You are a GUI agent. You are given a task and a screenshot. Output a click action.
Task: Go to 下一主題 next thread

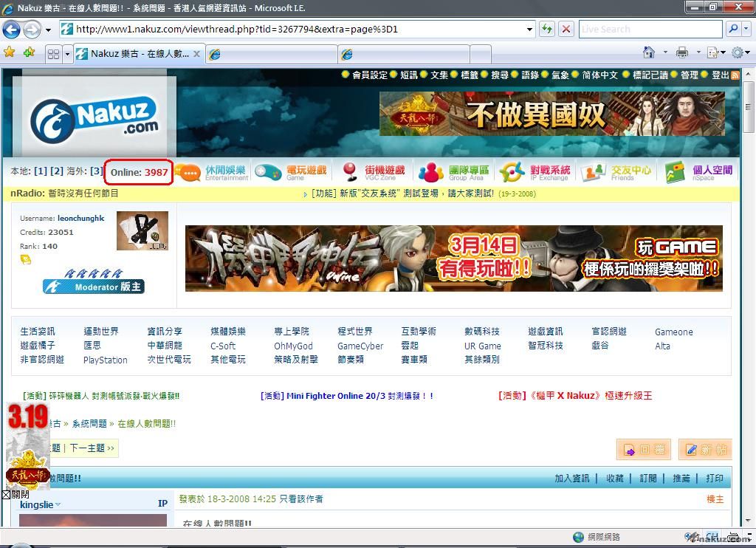(92, 448)
